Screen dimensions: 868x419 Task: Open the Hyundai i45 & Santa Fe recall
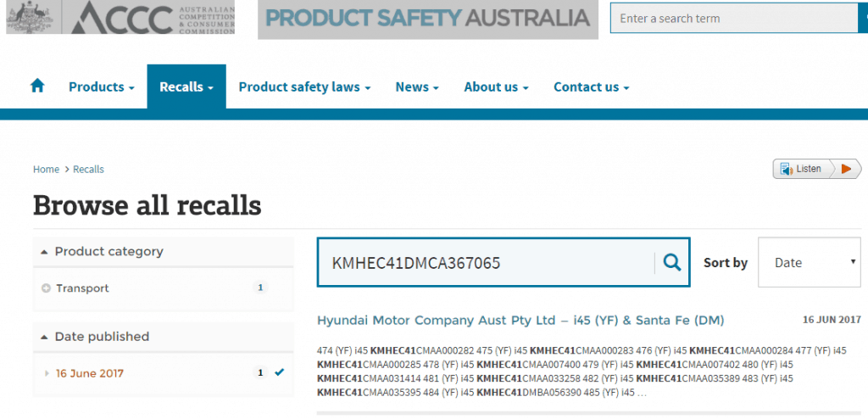coord(520,321)
